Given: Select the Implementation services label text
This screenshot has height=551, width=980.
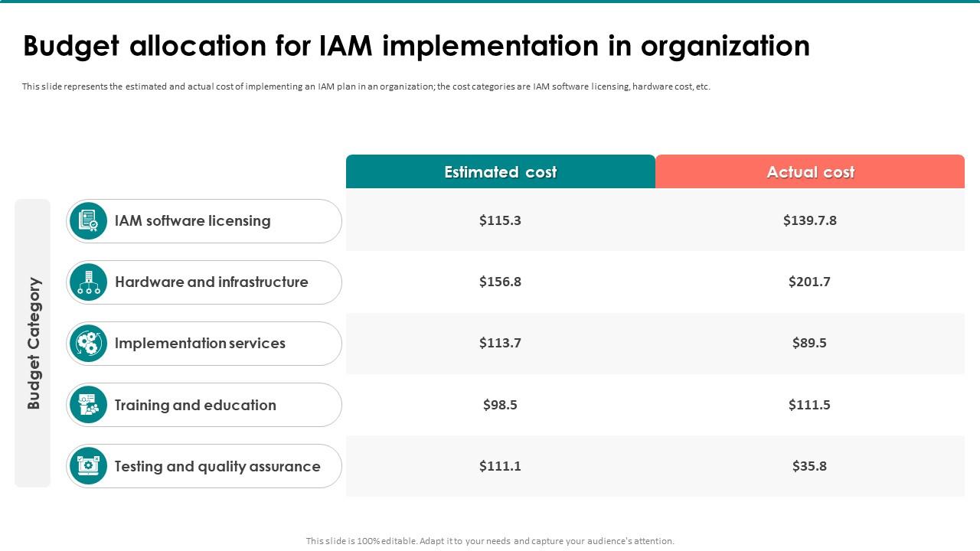Looking at the screenshot, I should coord(200,344).
